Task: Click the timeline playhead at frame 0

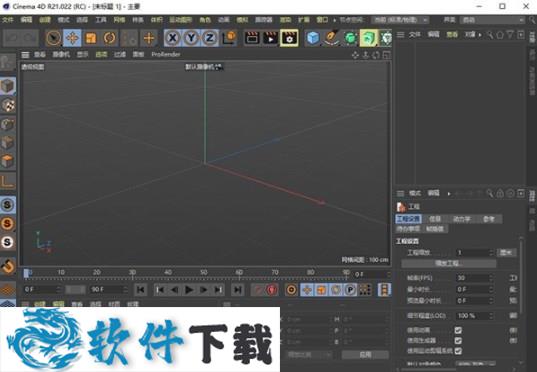Action: pyautogui.click(x=27, y=273)
